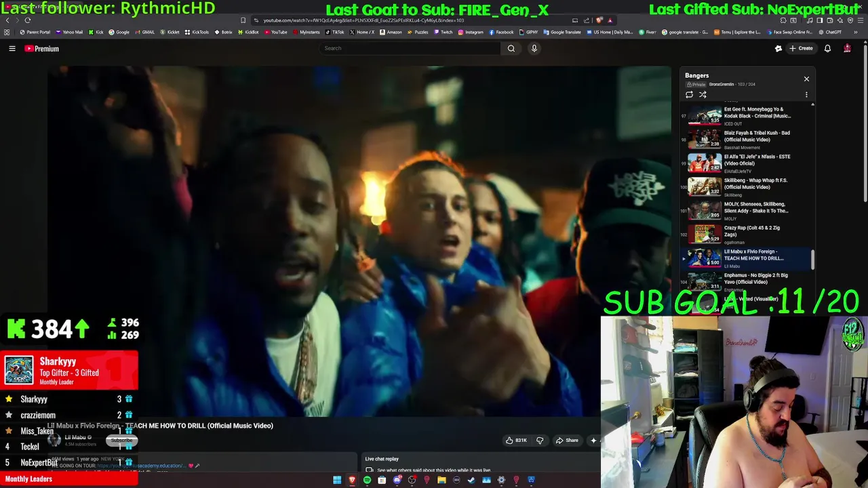The image size is (868, 488).
Task: Play Enphamus No Biggie playlist video
Action: [745, 281]
